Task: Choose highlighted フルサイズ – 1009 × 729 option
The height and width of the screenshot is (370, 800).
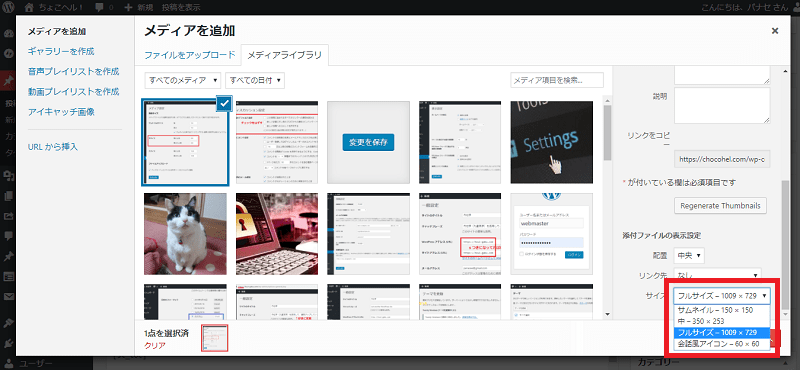Action: coord(721,333)
